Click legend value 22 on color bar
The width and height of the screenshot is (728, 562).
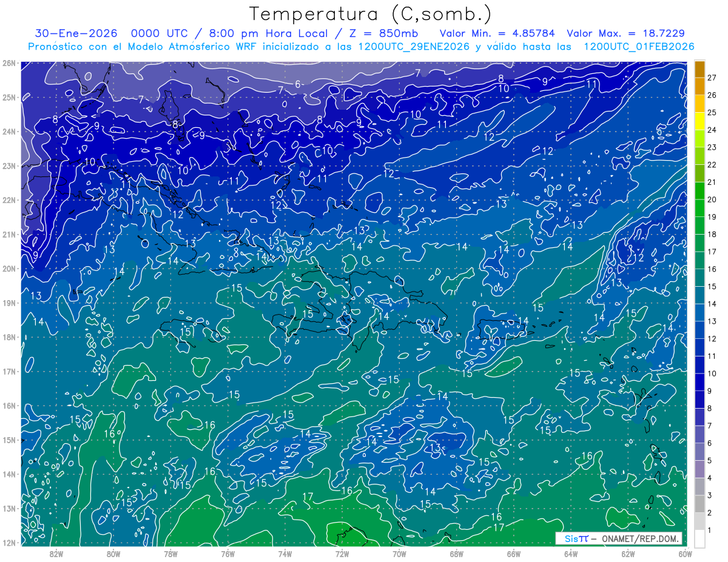pyautogui.click(x=712, y=164)
